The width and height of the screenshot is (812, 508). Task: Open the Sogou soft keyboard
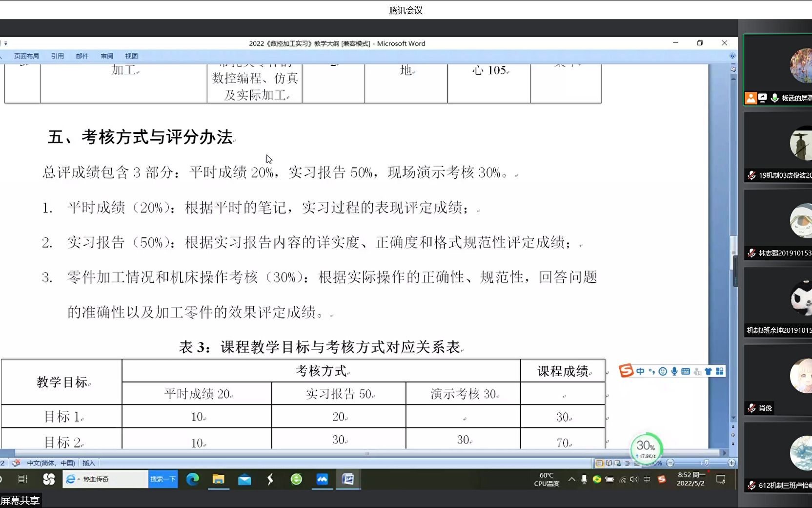(686, 371)
